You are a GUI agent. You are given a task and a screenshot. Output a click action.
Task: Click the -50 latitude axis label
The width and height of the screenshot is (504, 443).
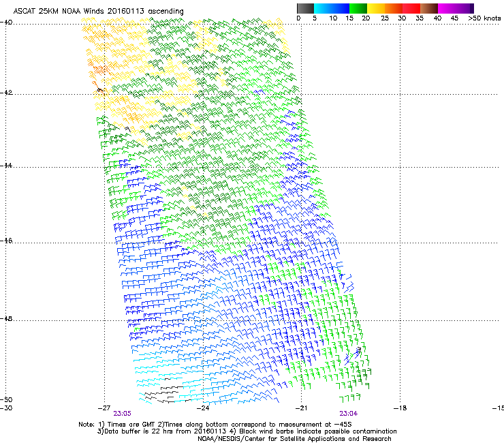point(6,399)
